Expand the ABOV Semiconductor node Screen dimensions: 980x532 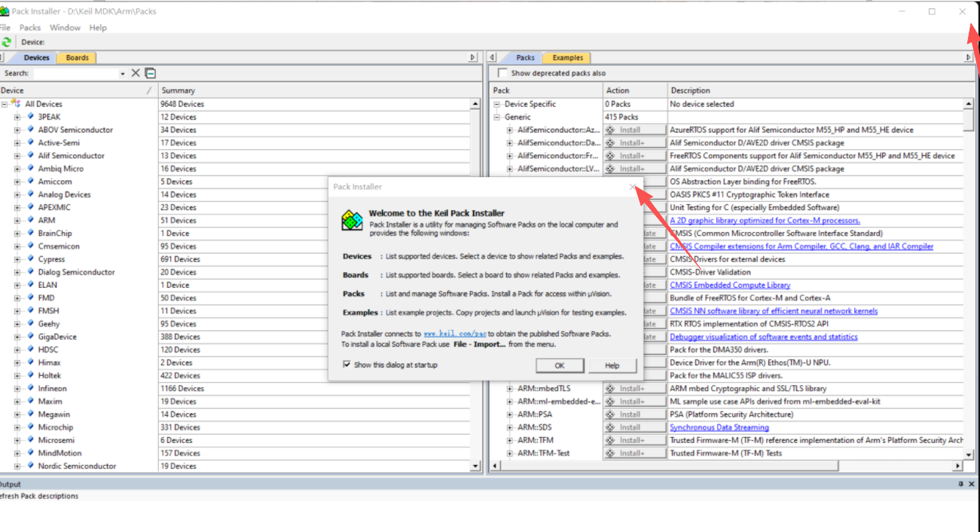pyautogui.click(x=17, y=130)
